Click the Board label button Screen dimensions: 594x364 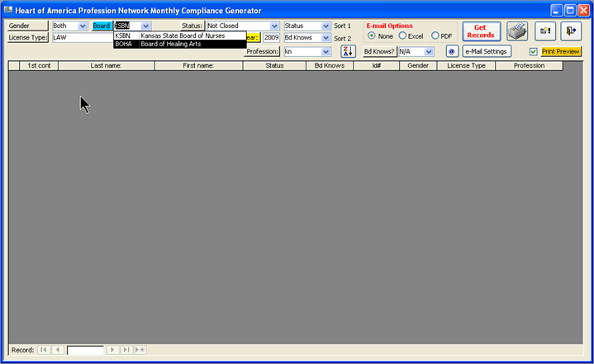102,26
